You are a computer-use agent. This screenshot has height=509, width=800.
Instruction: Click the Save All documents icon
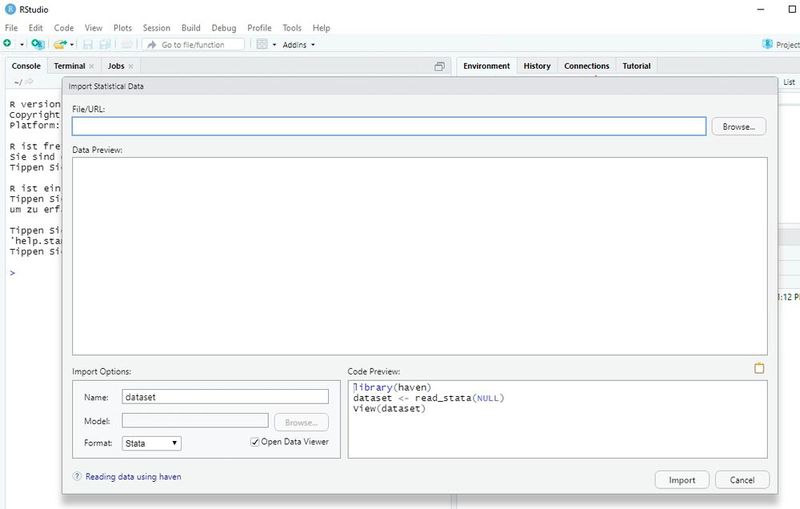point(105,44)
